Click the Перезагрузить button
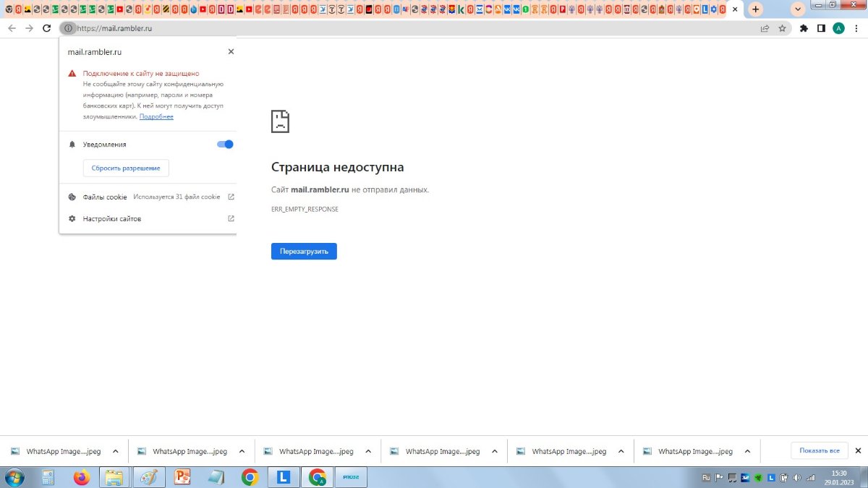Screen dimensions: 868x488 coord(304,251)
